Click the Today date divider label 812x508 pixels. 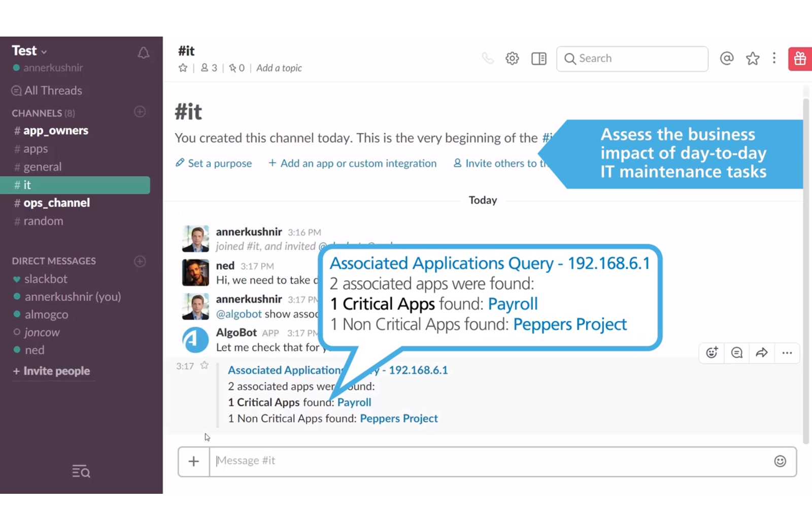click(x=483, y=200)
